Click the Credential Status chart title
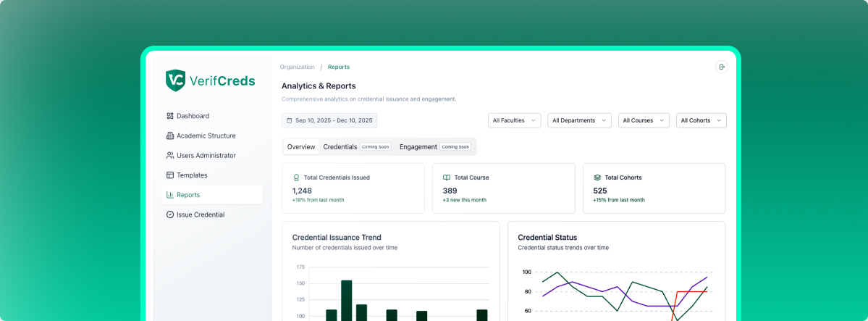This screenshot has height=321, width=868. [x=547, y=237]
